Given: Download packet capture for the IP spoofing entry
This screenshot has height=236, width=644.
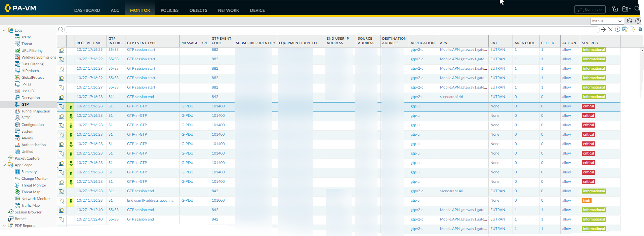Looking at the screenshot, I should [x=71, y=201].
